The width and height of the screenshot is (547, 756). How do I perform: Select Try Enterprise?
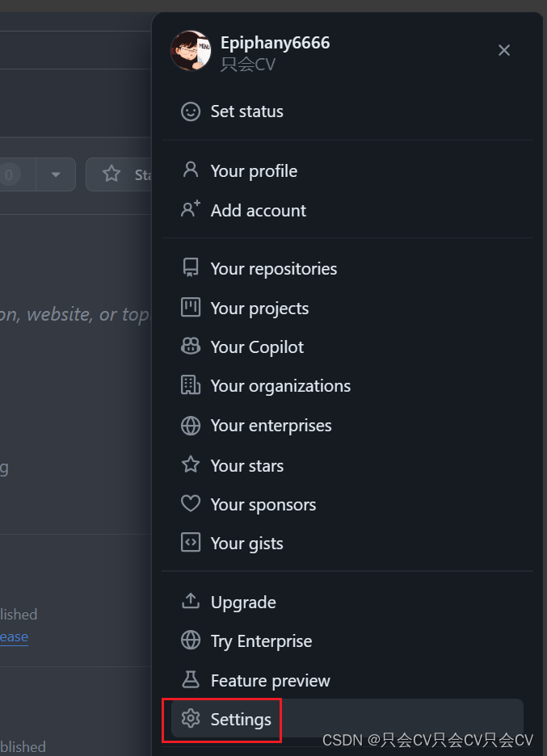tap(262, 642)
